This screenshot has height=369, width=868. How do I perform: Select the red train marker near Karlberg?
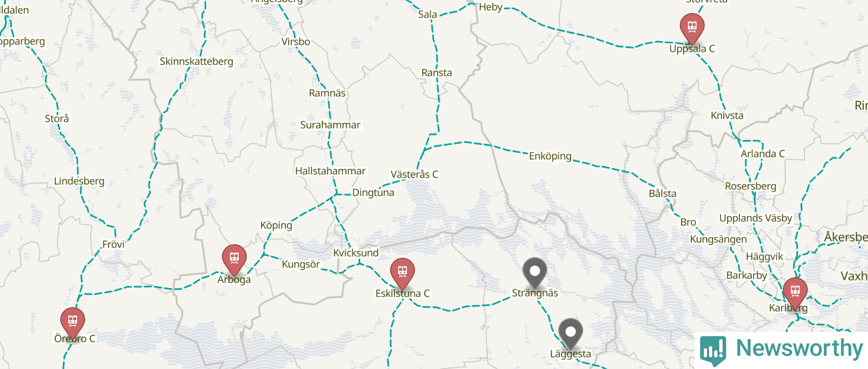795,291
